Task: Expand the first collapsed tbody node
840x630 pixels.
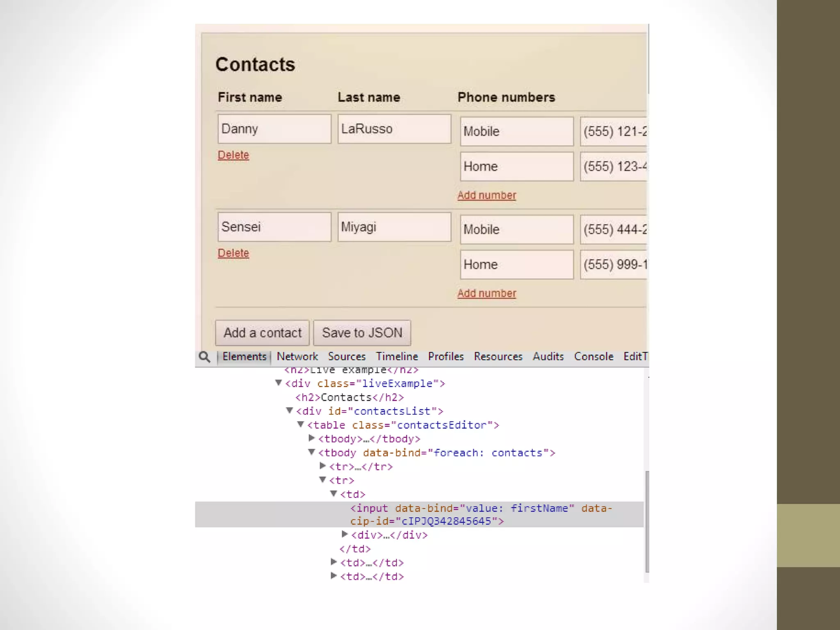Action: pos(312,438)
